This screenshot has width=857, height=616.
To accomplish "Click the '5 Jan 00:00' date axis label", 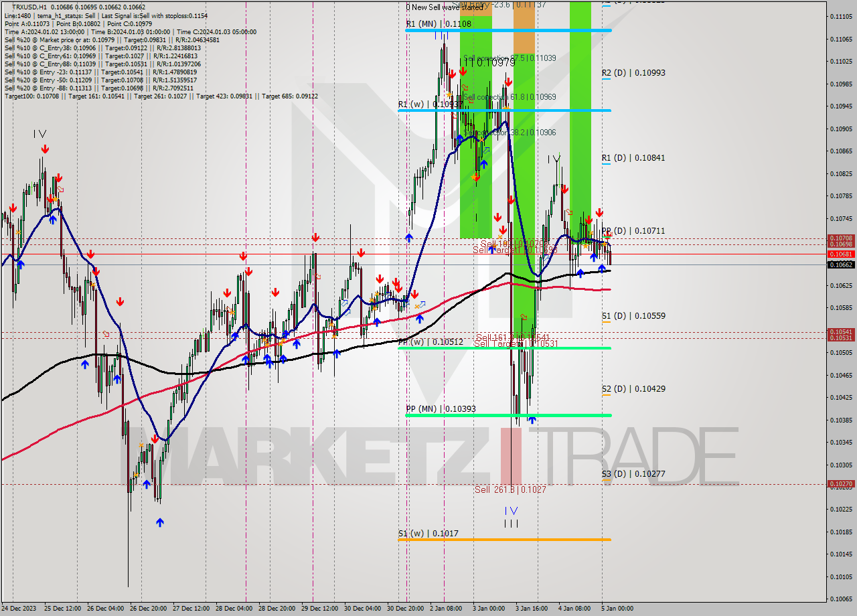I will click(617, 609).
